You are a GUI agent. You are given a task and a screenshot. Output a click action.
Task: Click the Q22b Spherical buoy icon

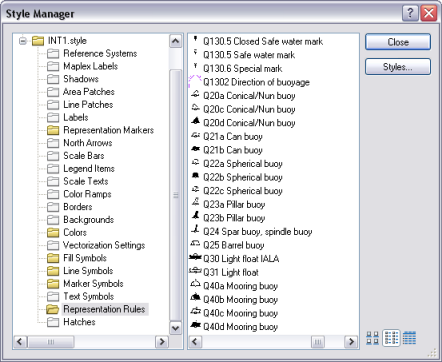coord(195,175)
